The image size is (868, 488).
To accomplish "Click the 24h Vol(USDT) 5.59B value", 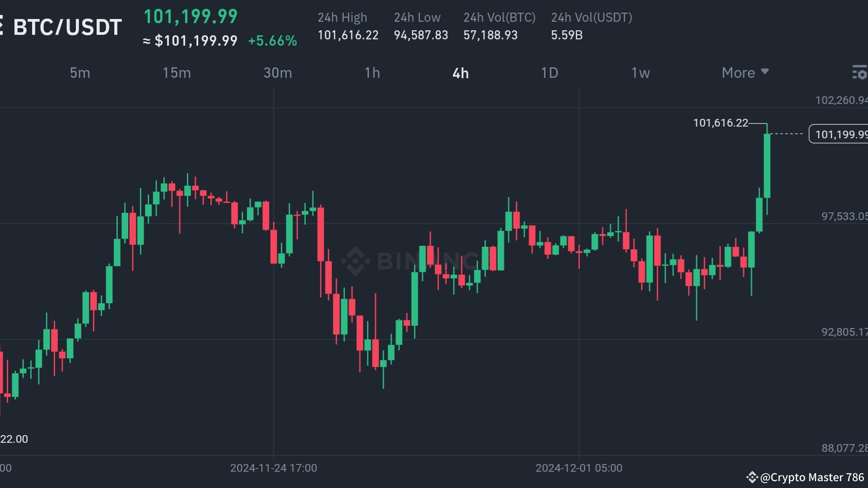I will (x=566, y=35).
